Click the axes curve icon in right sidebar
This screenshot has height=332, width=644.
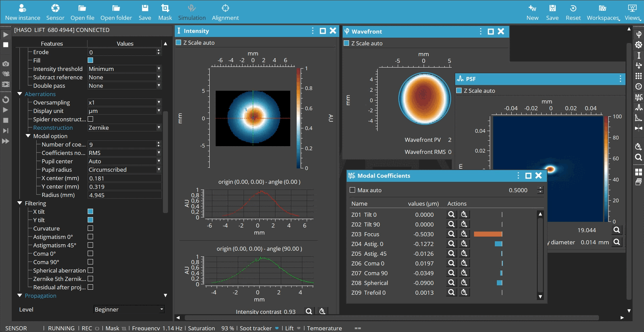[x=639, y=118]
